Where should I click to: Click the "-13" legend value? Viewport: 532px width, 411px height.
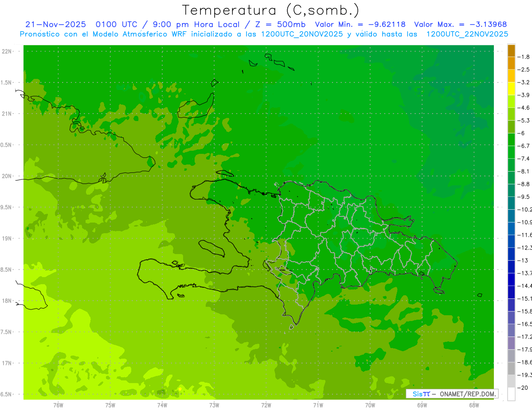523,260
